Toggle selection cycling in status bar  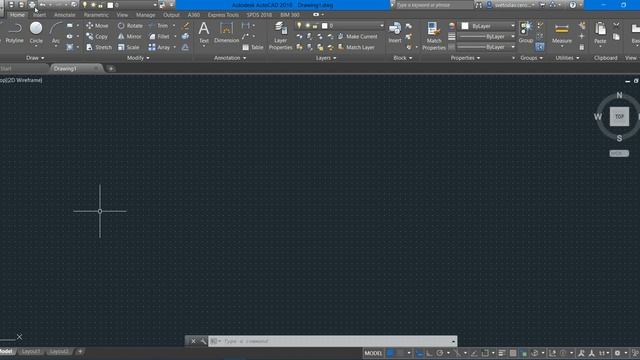[x=523, y=353]
